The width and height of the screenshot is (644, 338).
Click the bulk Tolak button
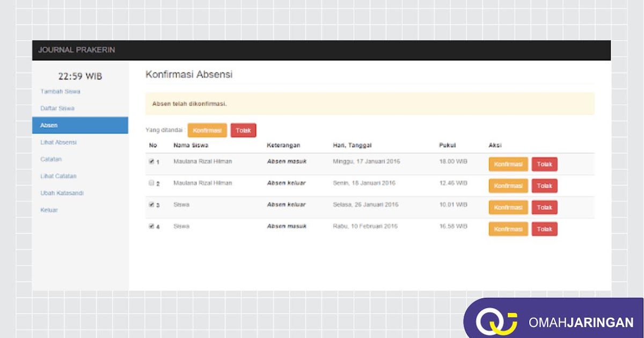243,130
